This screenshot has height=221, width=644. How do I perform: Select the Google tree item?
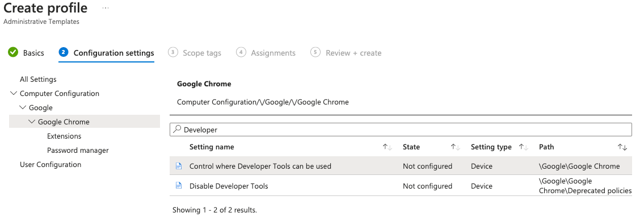pyautogui.click(x=41, y=107)
